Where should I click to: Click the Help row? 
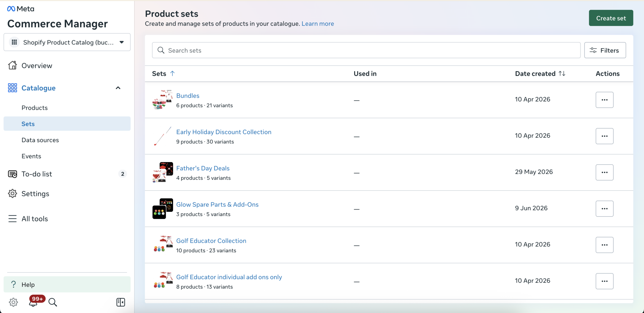(67, 285)
